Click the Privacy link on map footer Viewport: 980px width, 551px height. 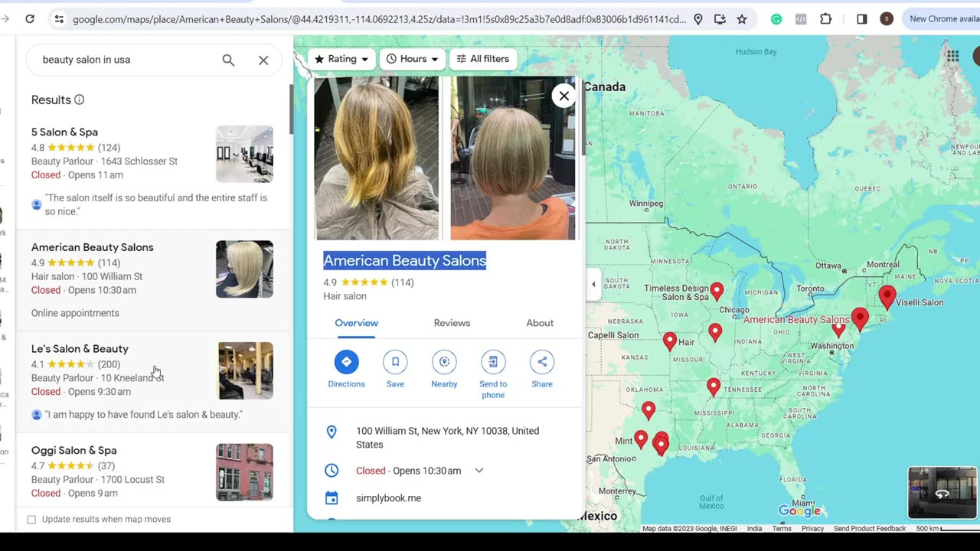(812, 529)
